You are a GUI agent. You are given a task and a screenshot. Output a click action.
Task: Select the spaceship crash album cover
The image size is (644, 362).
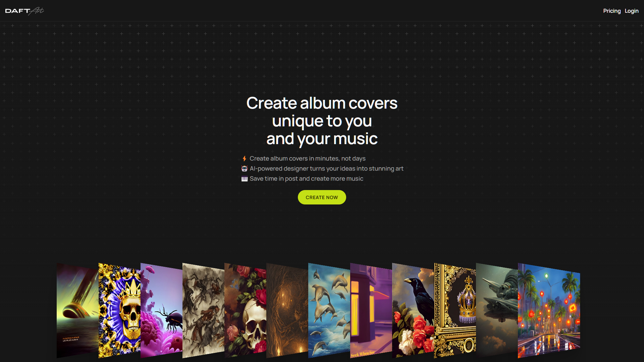(x=77, y=310)
